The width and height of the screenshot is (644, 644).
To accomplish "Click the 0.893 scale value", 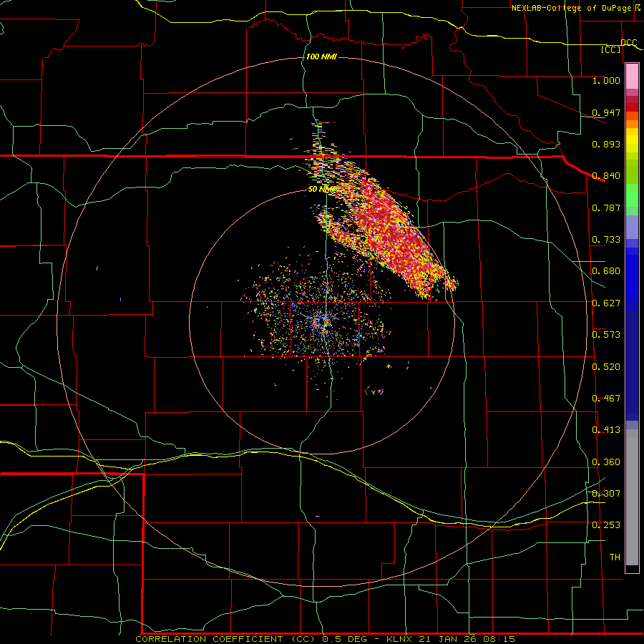I will pos(606,144).
